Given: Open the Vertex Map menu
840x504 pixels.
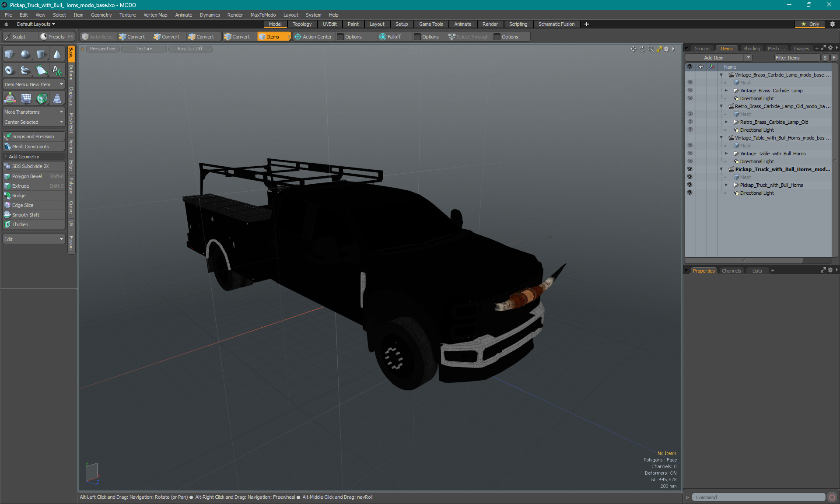Looking at the screenshot, I should point(155,15).
